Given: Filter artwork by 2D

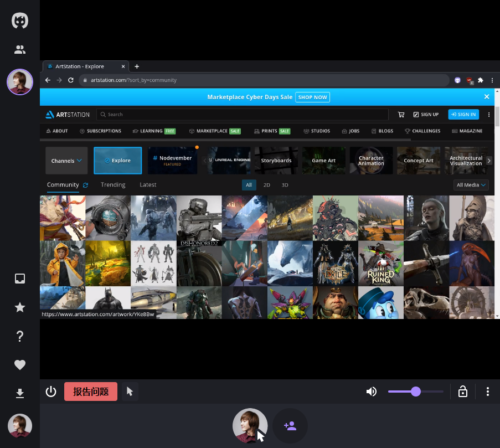Looking at the screenshot, I should [x=267, y=185].
